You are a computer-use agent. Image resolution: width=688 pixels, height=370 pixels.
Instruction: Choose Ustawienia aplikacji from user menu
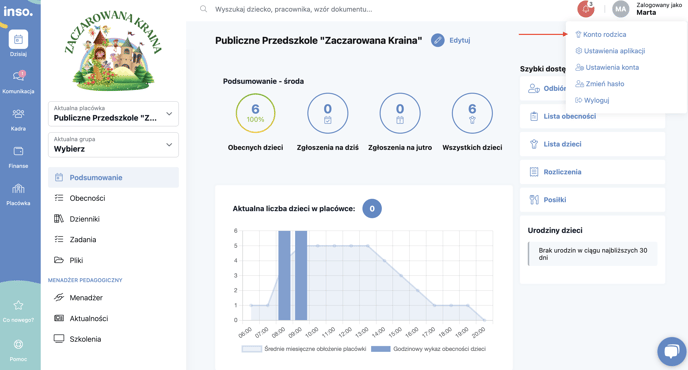coord(610,51)
